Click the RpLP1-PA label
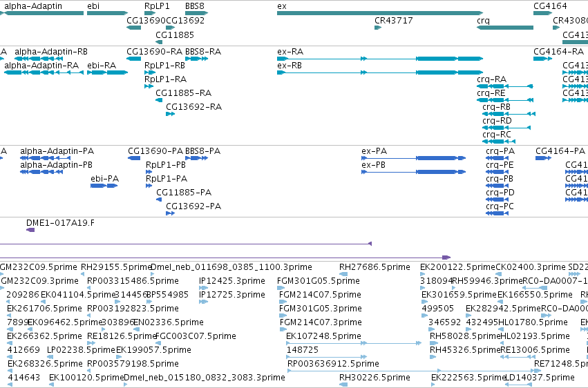Viewport: 588px width, 388px height. point(167,179)
